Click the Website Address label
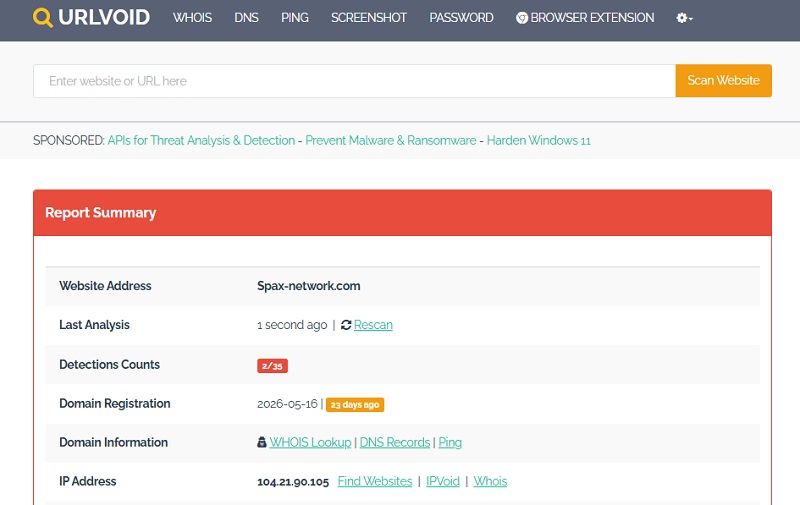Screen dimensions: 800x505 (105, 286)
